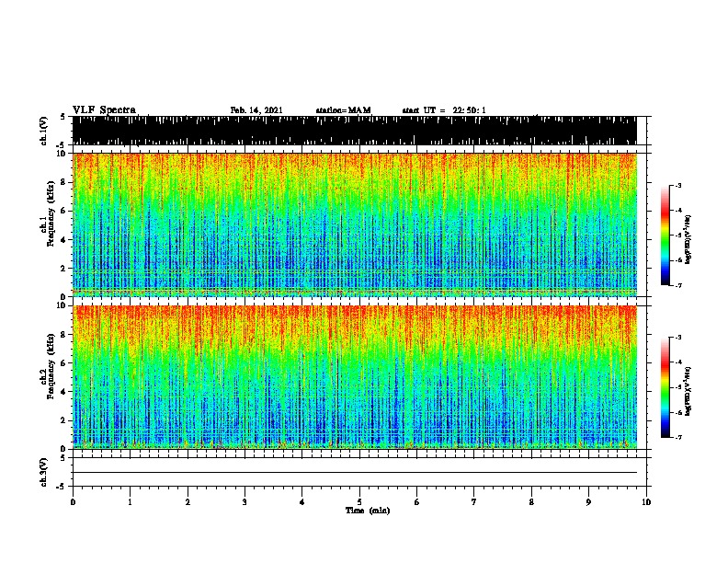Click tick label "3" on the Time axis
This screenshot has height=563, width=728.
tap(245, 502)
